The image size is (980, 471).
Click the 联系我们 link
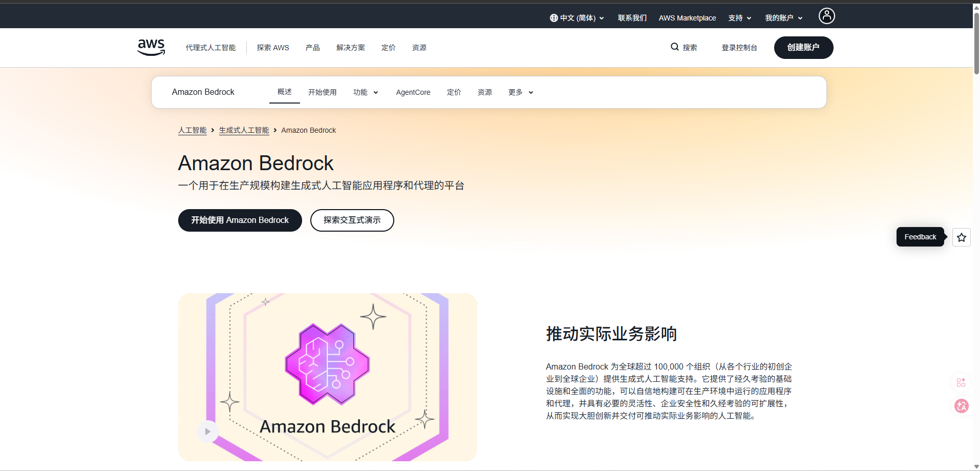pos(632,18)
